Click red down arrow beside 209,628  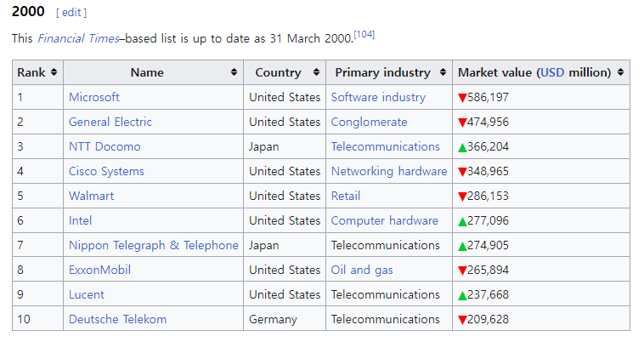pyautogui.click(x=462, y=320)
